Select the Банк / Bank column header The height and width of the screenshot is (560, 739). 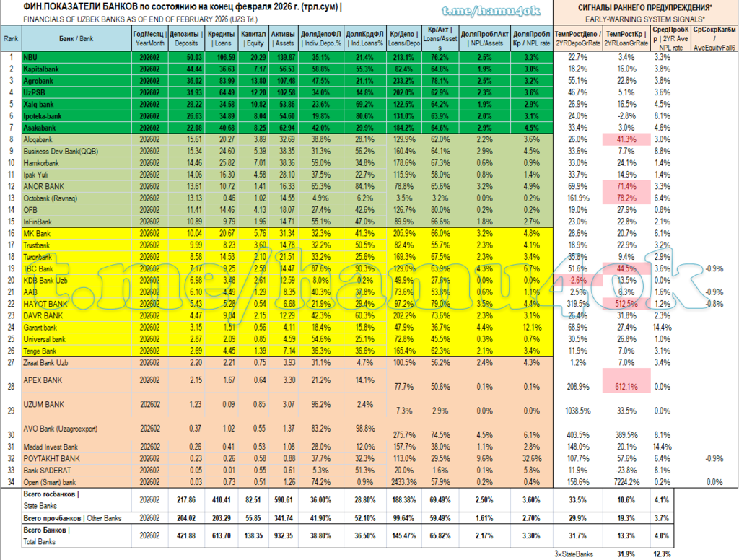[x=75, y=38]
